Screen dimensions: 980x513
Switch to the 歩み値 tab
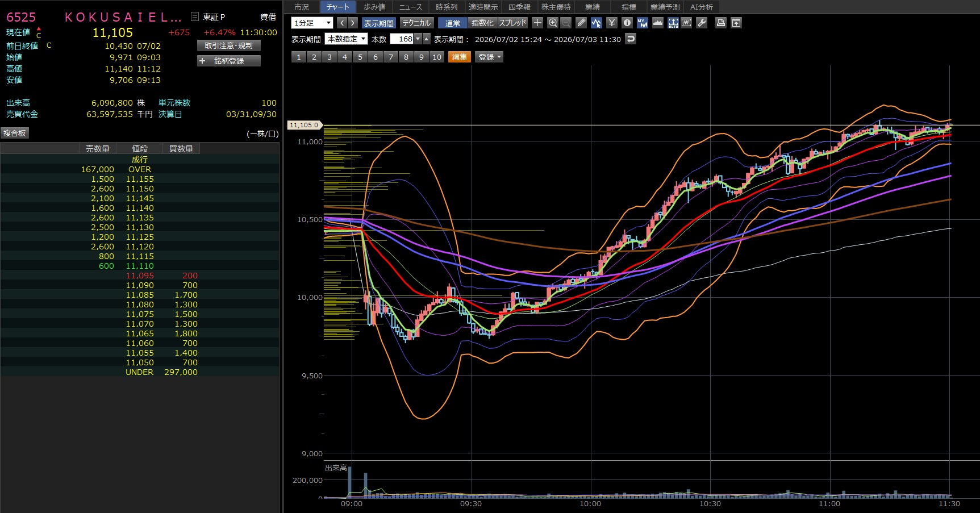(374, 7)
